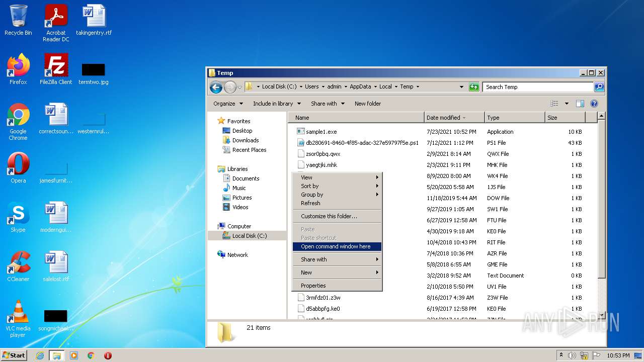Launch Opera desktop shortcut

tap(18, 168)
